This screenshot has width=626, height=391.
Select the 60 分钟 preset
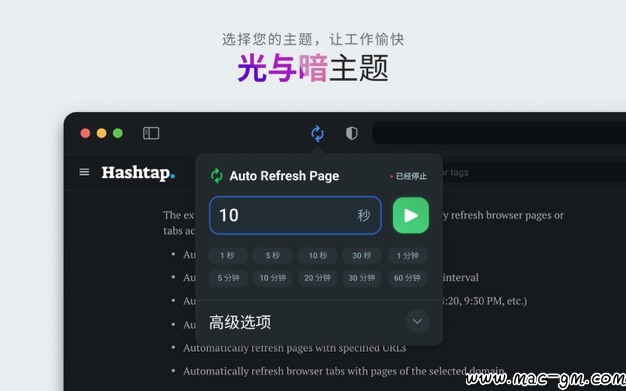pyautogui.click(x=407, y=278)
